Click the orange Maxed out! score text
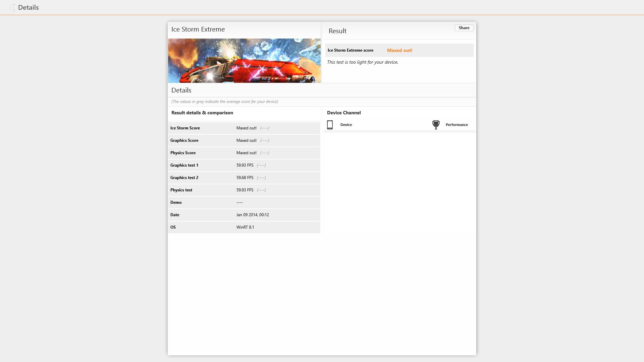Viewport: 644px width, 362px height. pos(399,50)
